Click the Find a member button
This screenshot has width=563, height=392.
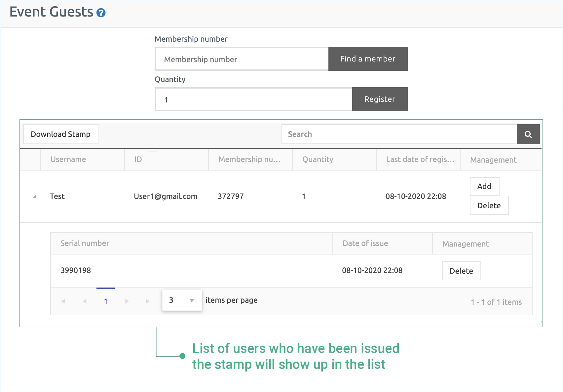[368, 59]
